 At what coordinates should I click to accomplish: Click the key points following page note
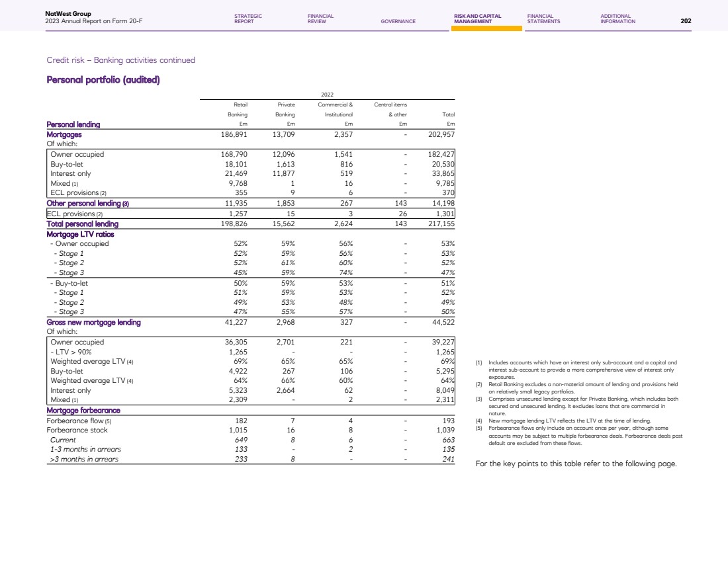tap(576, 464)
